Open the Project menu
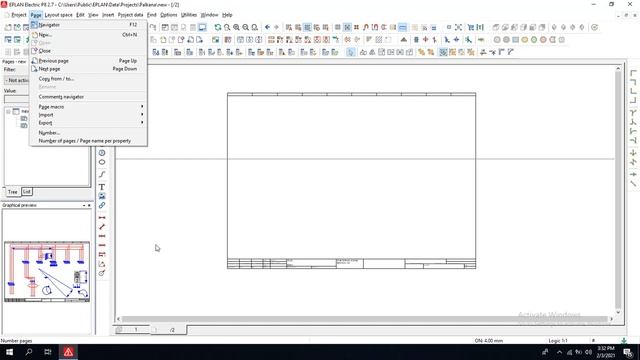 click(19, 15)
